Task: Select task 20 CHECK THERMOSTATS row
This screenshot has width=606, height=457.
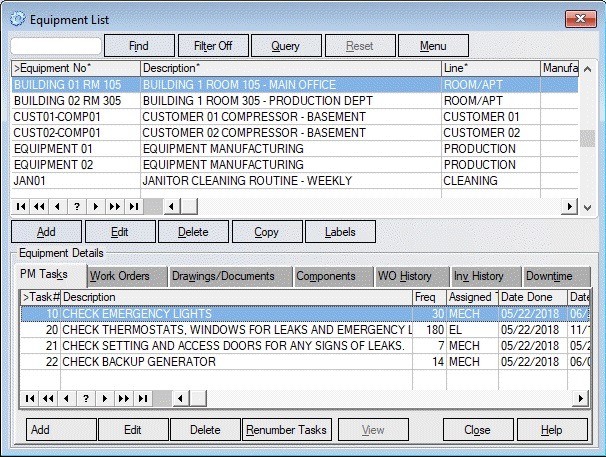Action: [305, 330]
